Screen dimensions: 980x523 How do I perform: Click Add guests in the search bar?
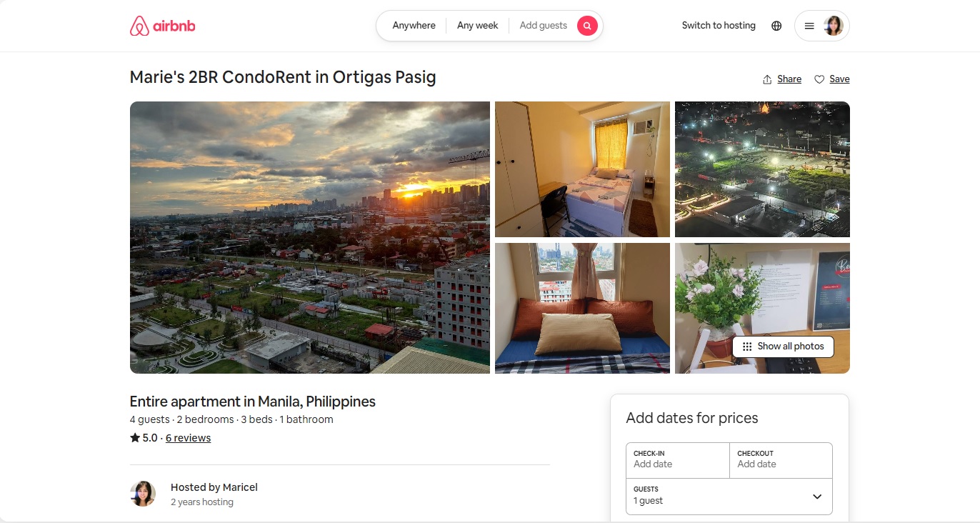(543, 26)
